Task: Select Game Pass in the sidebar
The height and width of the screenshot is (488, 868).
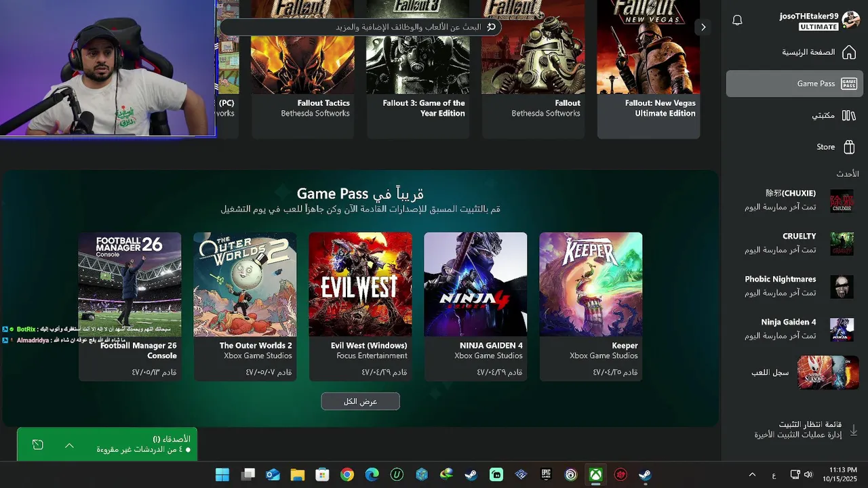Action: click(x=795, y=83)
